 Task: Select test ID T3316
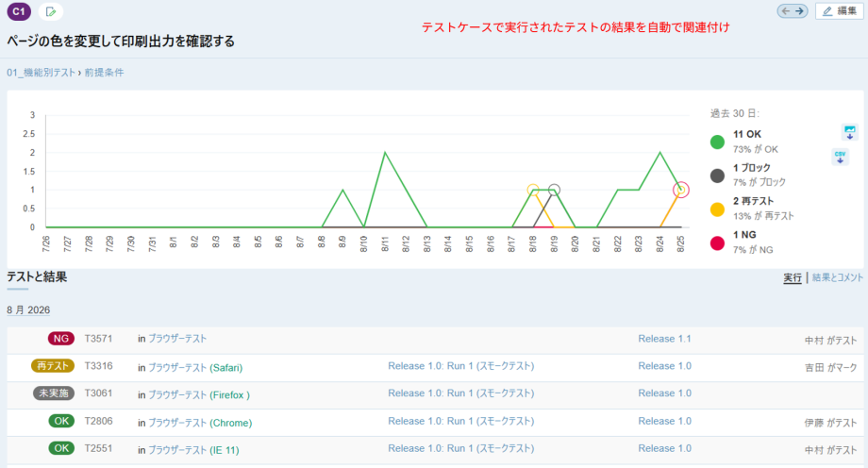pos(98,366)
